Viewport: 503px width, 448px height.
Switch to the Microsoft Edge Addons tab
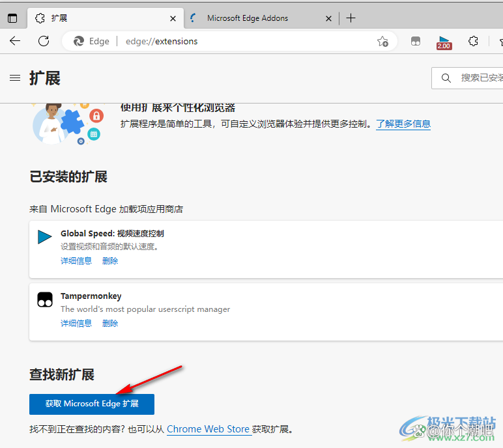point(261,18)
